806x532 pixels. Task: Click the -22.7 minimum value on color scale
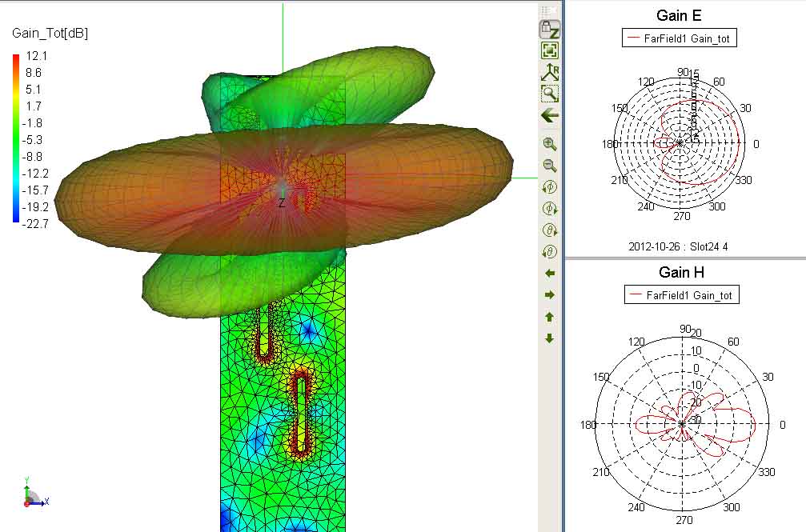[x=35, y=223]
